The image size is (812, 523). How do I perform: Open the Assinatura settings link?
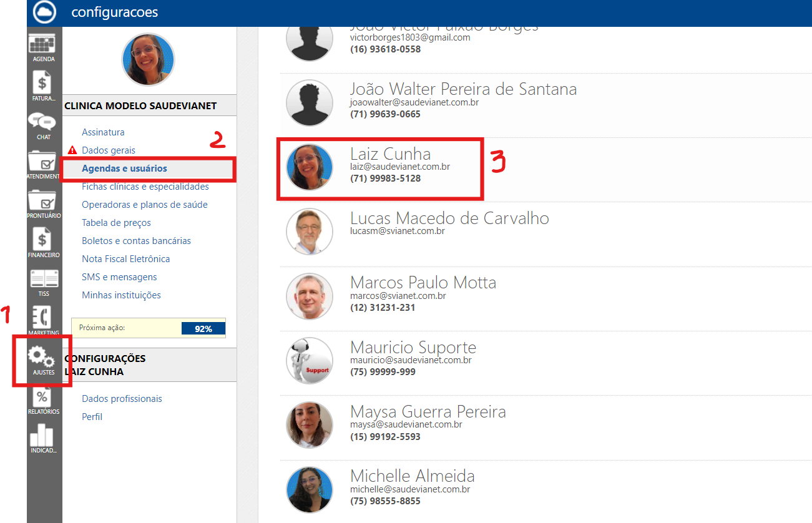pyautogui.click(x=103, y=132)
